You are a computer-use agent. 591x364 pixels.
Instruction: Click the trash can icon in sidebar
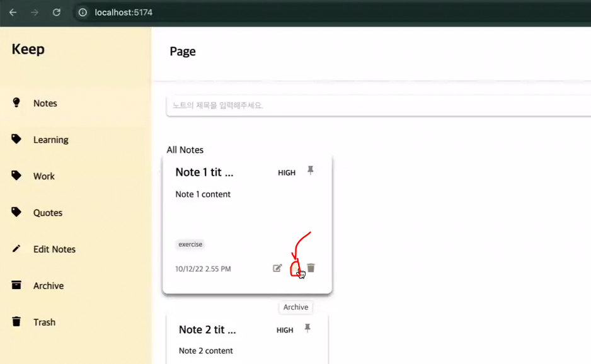[x=16, y=321]
